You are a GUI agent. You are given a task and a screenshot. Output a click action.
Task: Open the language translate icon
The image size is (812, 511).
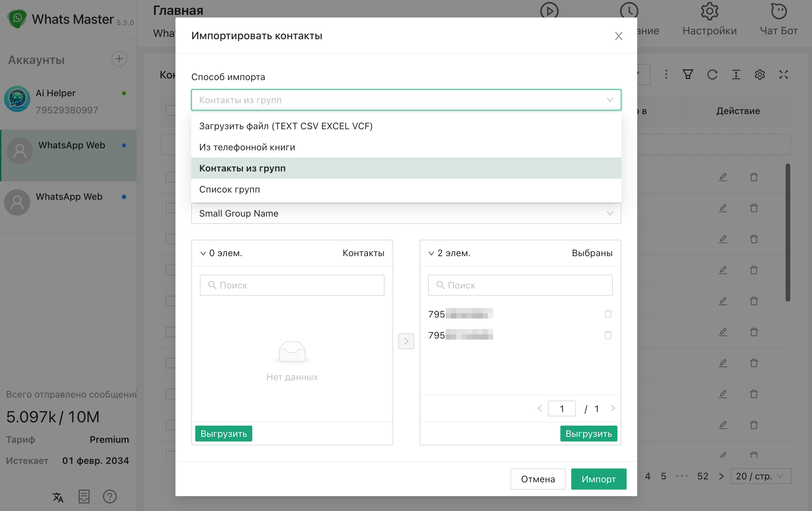tap(58, 496)
